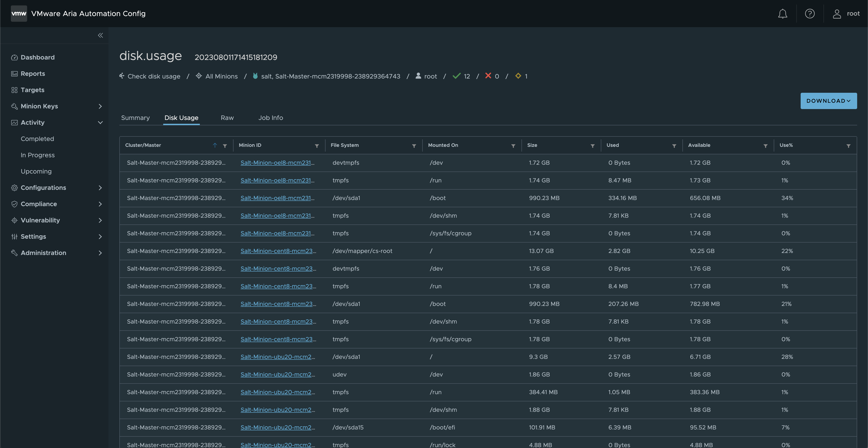Click the 34% use cell
This screenshot has height=448, width=868.
click(x=787, y=198)
